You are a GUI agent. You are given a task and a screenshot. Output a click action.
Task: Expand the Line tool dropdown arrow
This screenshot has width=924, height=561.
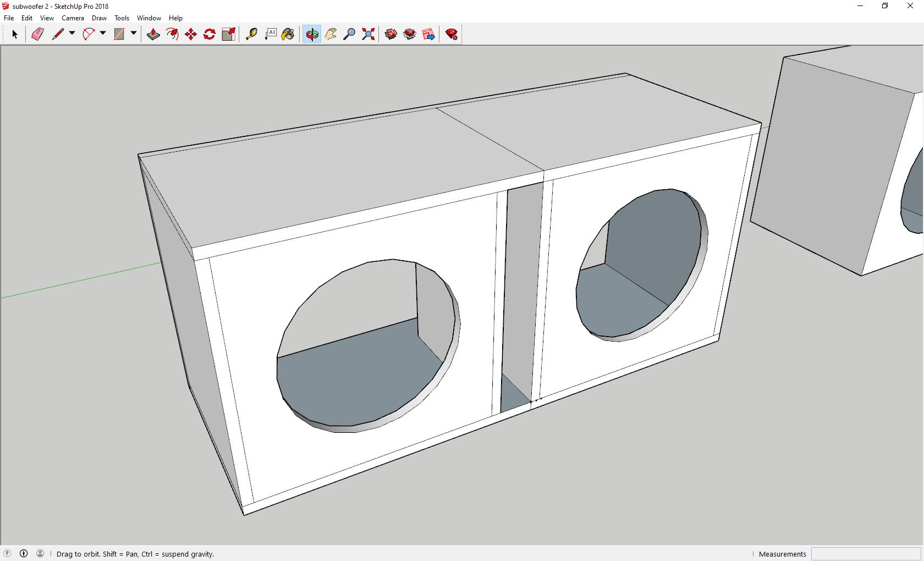71,34
